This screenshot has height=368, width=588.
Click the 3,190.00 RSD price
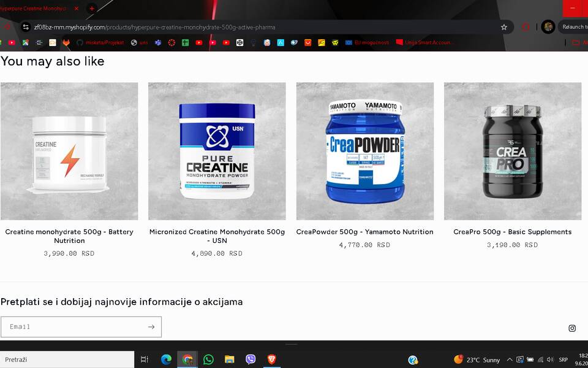pos(512,245)
